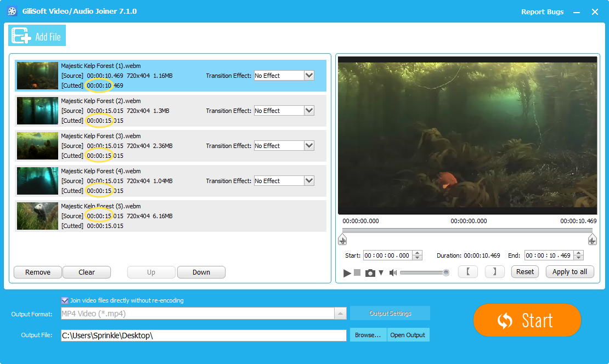The width and height of the screenshot is (609, 364).
Task: Click the orange Start button
Action: (527, 320)
